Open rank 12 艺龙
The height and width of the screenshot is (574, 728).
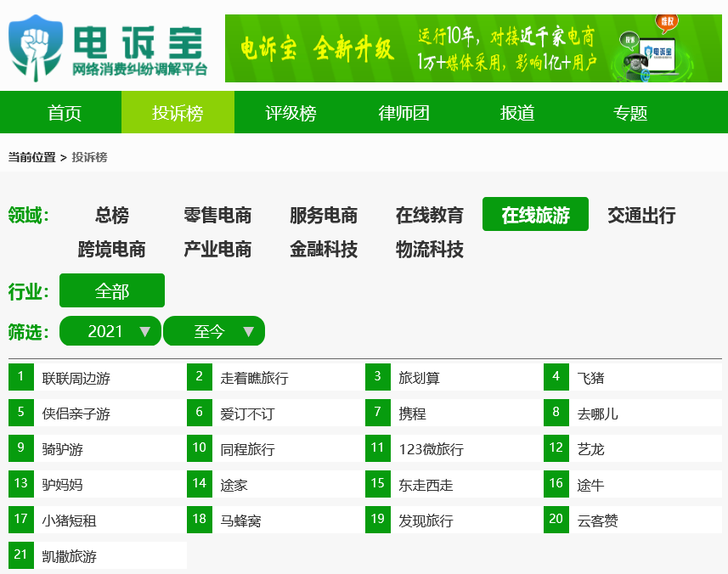pos(632,448)
